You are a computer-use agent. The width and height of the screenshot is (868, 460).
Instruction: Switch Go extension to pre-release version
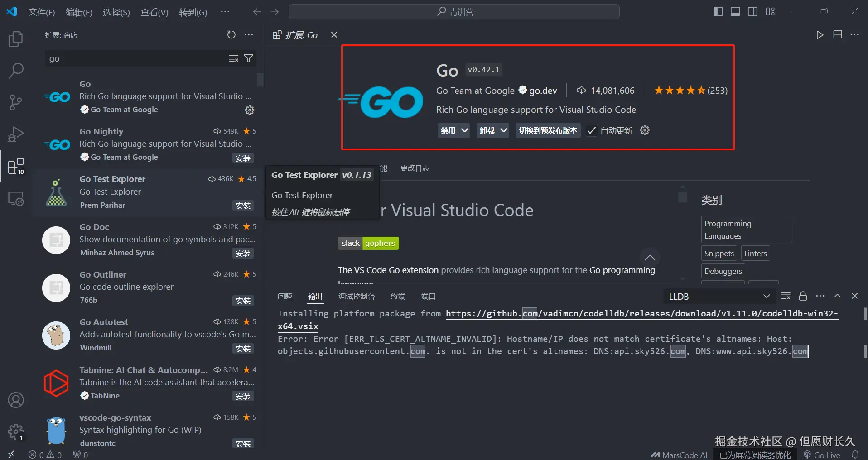tap(548, 130)
